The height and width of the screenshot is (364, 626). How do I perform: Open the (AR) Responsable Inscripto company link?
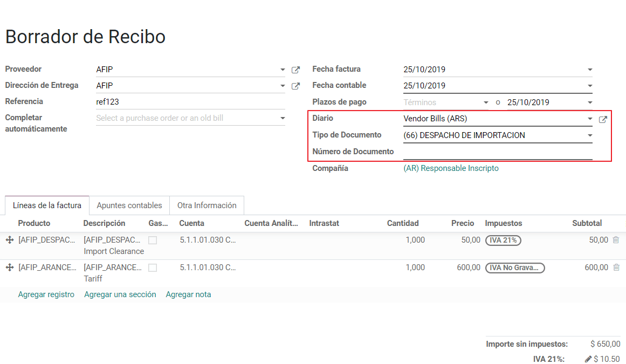[451, 168]
